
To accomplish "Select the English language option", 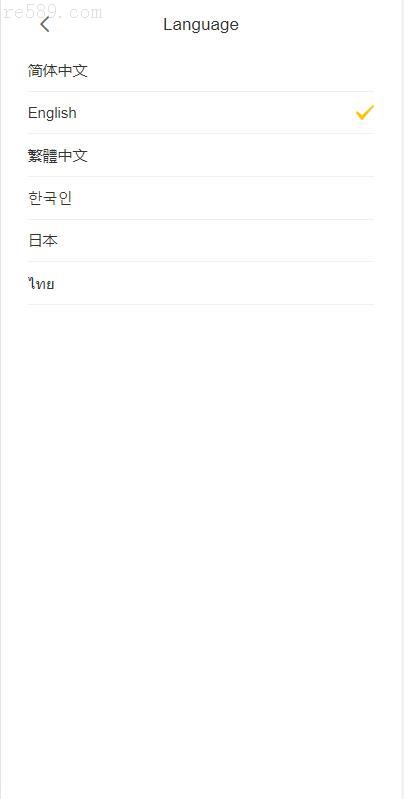I will pos(201,113).
